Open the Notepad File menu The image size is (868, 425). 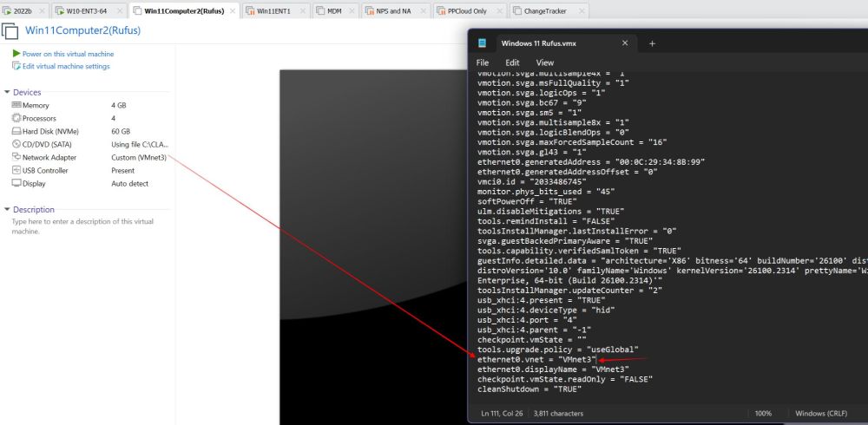coord(483,62)
